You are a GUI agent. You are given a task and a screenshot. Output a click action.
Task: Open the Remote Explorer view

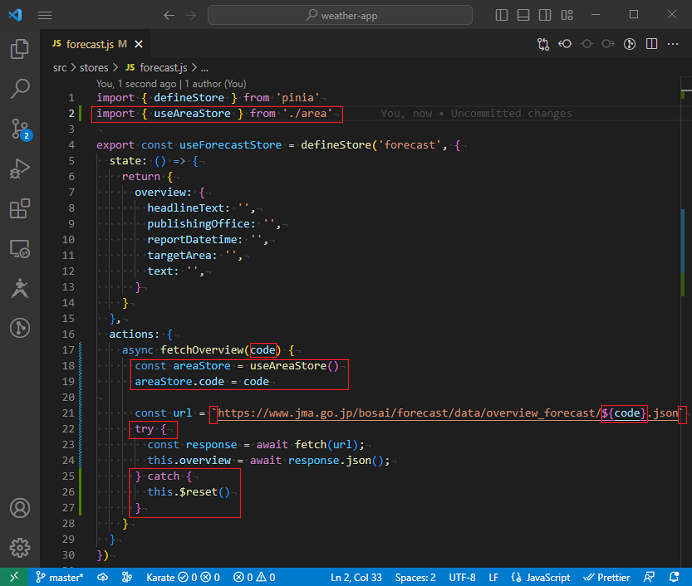(x=20, y=249)
